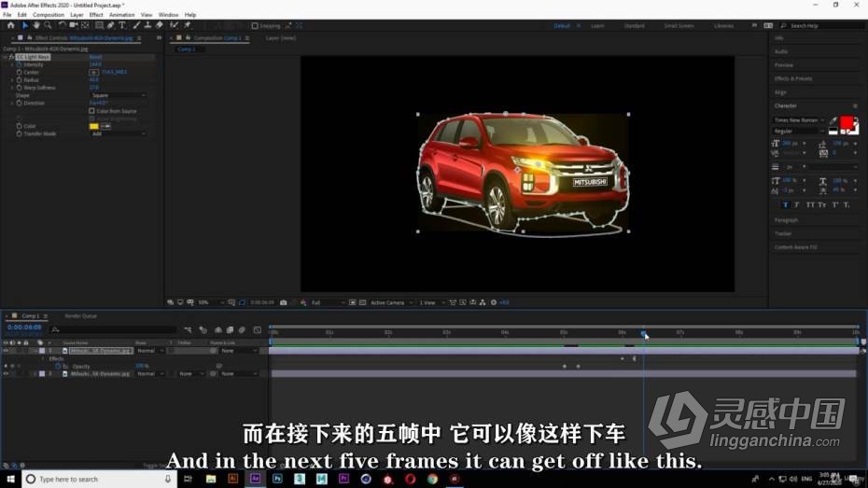Viewport: 868px width, 488px height.
Task: Toggle the Warp Softness stopwatch
Action: click(19, 88)
